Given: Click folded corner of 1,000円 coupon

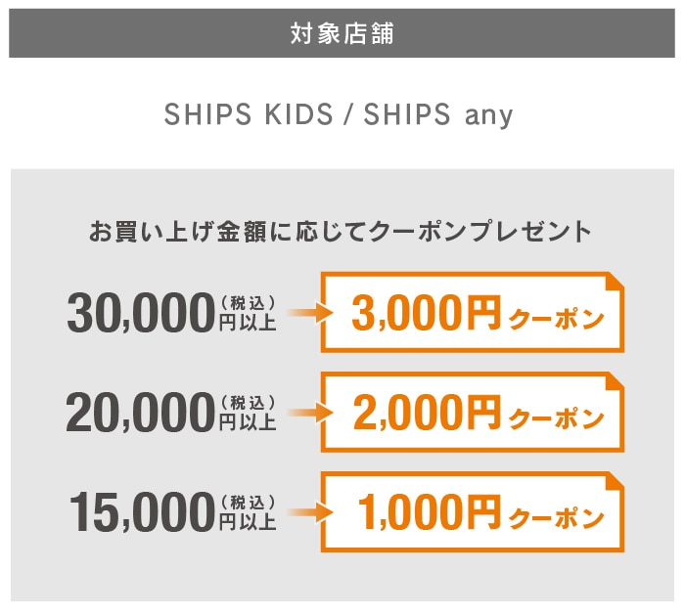Looking at the screenshot, I should 614,482.
